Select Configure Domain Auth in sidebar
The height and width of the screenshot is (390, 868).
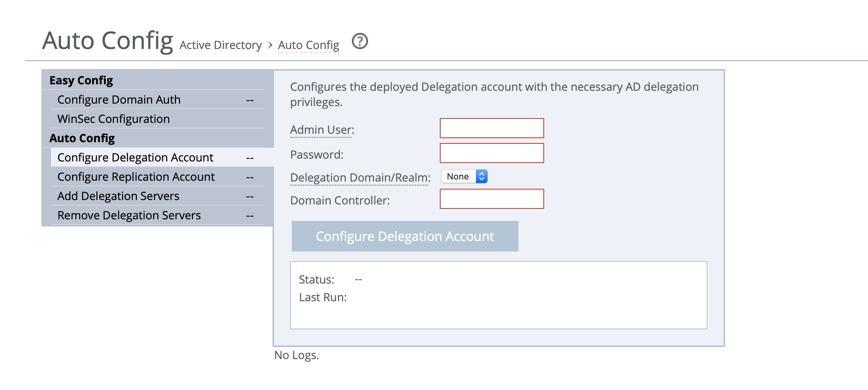119,100
